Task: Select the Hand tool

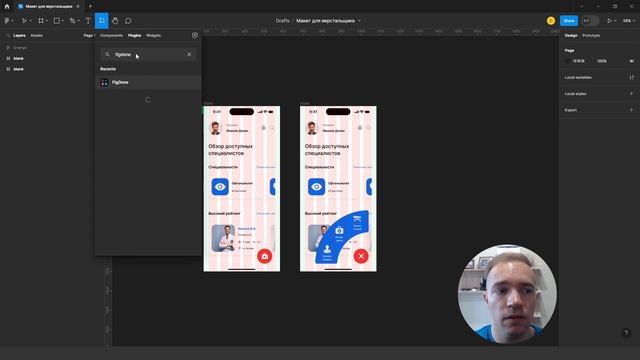Action: point(115,20)
